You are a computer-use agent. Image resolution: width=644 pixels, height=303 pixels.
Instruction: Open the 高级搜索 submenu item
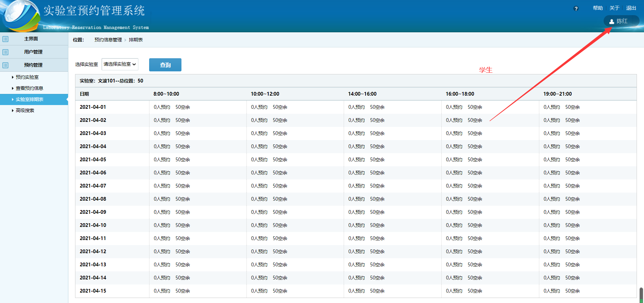[25, 110]
